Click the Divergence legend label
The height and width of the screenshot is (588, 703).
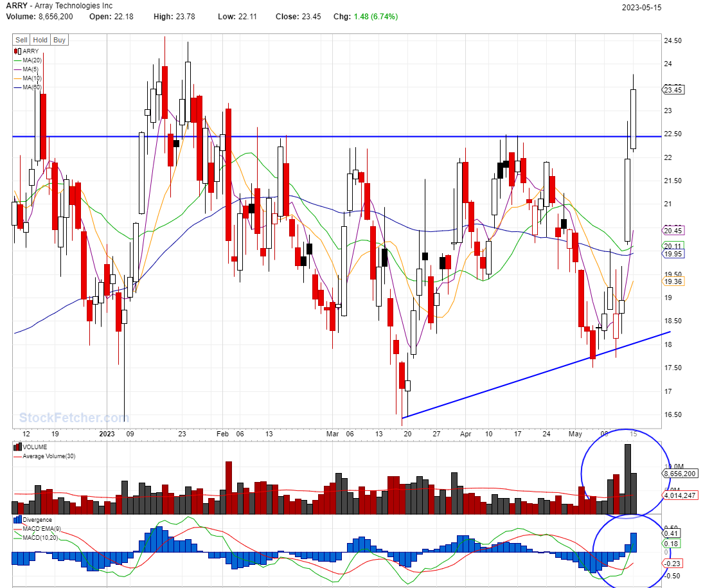(x=37, y=519)
